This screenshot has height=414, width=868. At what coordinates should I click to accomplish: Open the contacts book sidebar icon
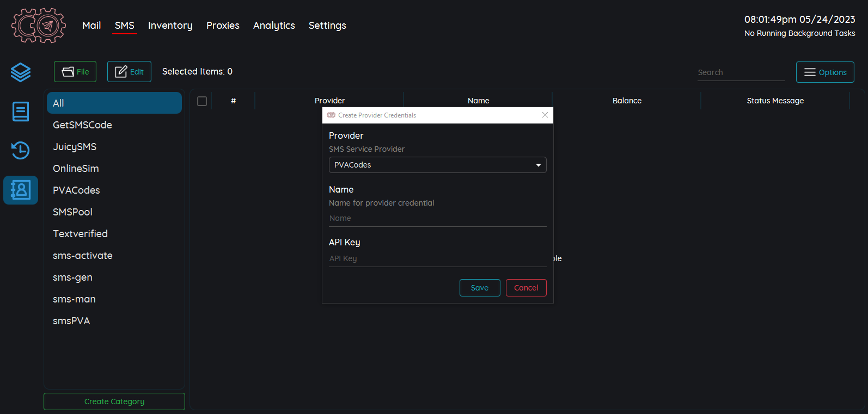click(21, 190)
